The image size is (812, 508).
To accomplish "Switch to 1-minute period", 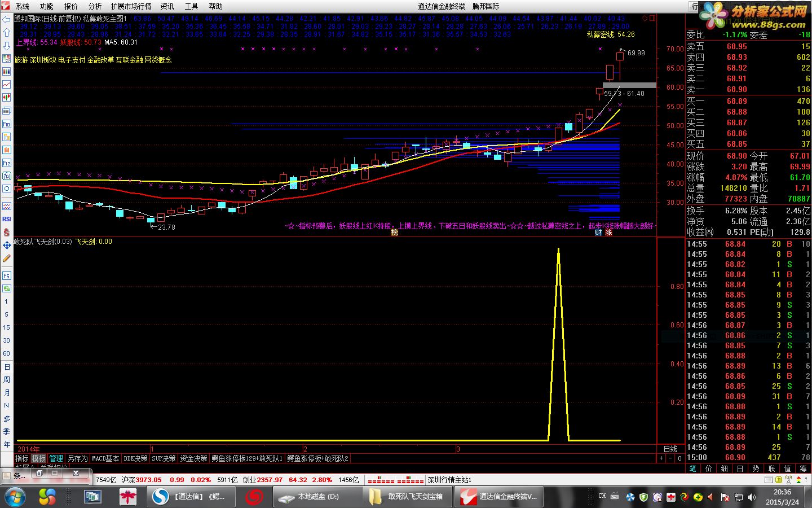I will (7, 301).
